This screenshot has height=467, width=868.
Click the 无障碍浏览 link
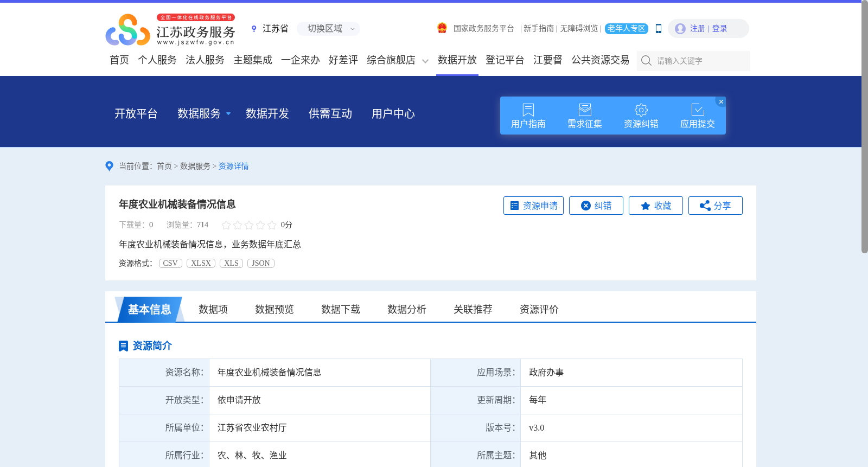tap(579, 29)
